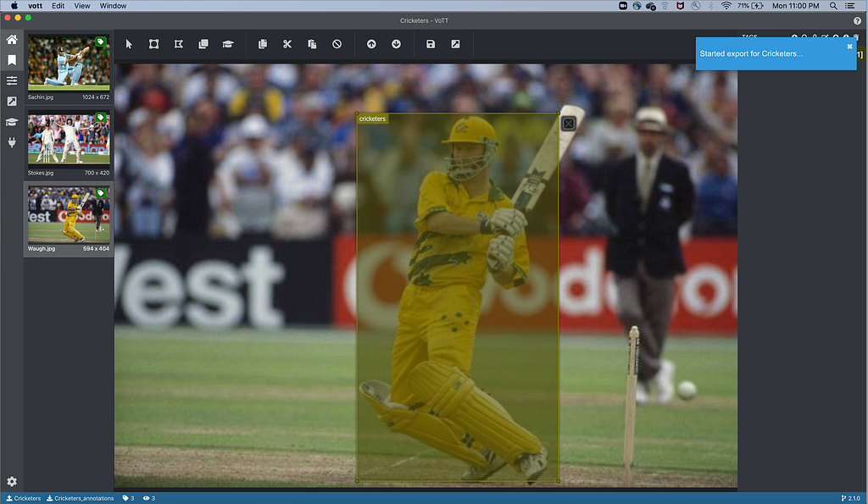Open the Window menu
Viewport: 868px width, 504px height.
click(113, 6)
